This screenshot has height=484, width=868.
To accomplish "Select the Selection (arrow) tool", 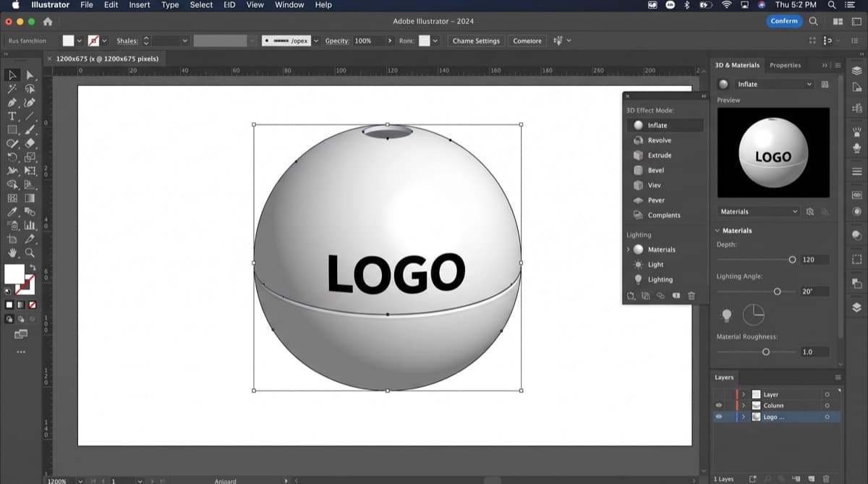I will (12, 75).
